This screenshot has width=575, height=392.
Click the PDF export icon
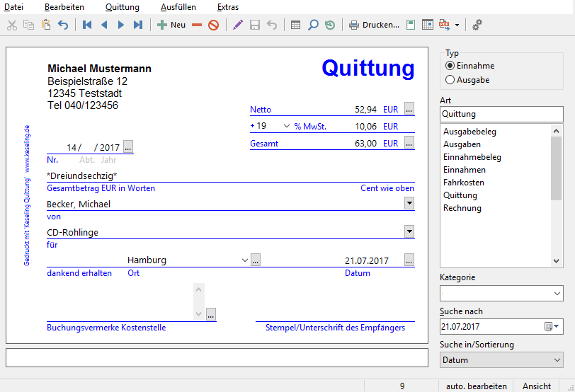click(x=444, y=25)
